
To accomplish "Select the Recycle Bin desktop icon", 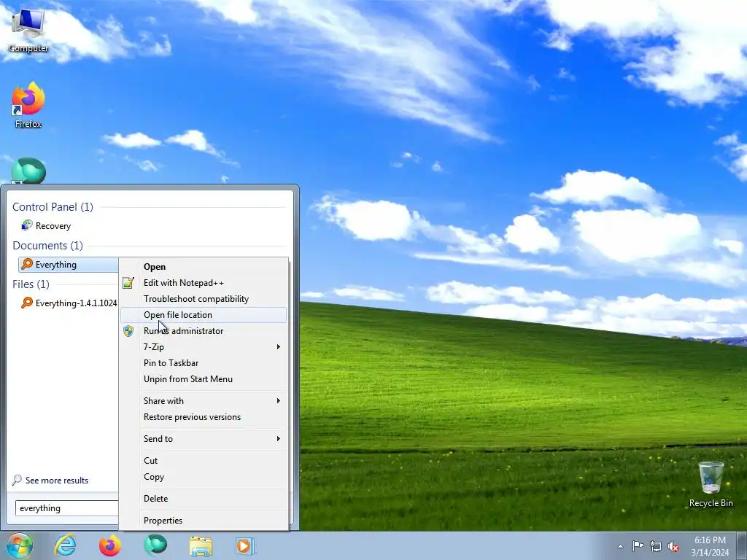I will [711, 484].
